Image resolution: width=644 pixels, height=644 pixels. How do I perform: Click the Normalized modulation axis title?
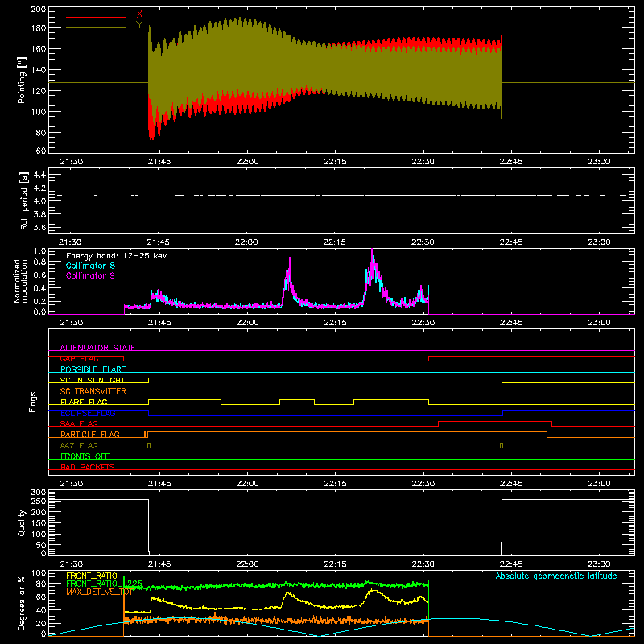click(20, 281)
